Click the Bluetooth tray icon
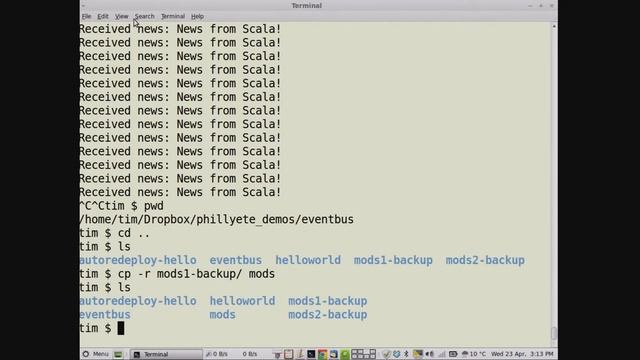 tap(406, 354)
